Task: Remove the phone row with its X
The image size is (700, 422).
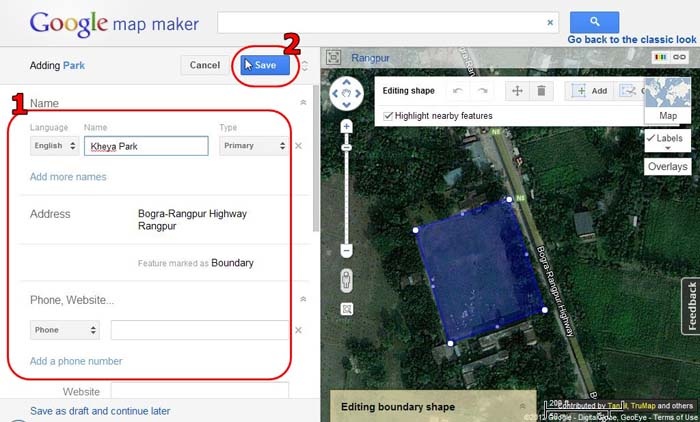Action: 299,330
